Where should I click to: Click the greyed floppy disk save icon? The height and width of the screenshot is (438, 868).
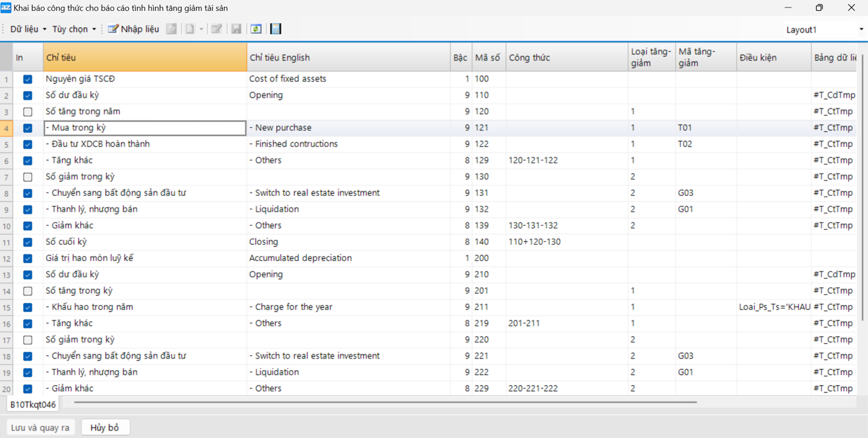[236, 29]
